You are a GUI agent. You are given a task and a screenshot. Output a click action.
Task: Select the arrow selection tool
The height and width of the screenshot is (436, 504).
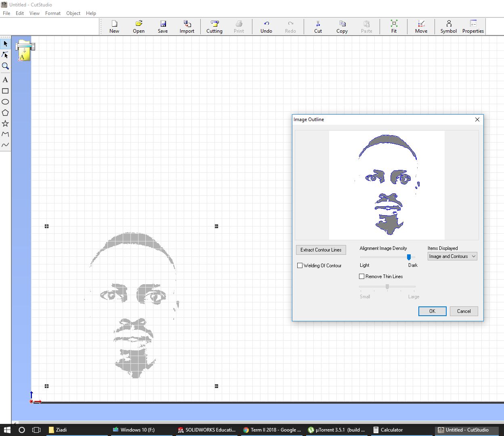point(5,44)
